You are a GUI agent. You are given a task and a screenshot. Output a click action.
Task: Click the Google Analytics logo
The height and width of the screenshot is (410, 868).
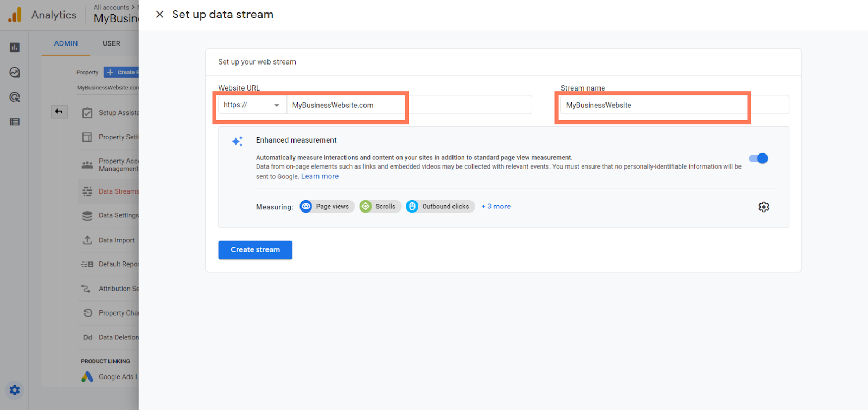tap(15, 15)
